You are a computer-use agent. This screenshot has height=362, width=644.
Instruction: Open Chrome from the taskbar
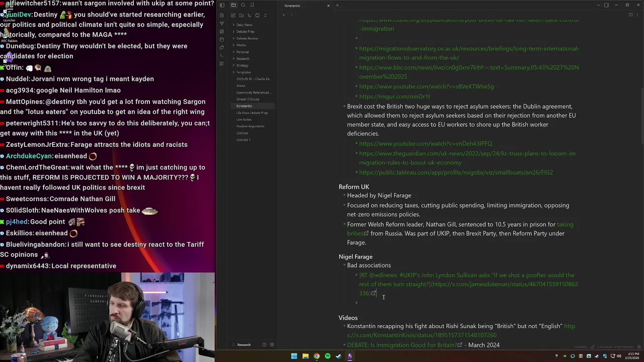[x=316, y=356]
